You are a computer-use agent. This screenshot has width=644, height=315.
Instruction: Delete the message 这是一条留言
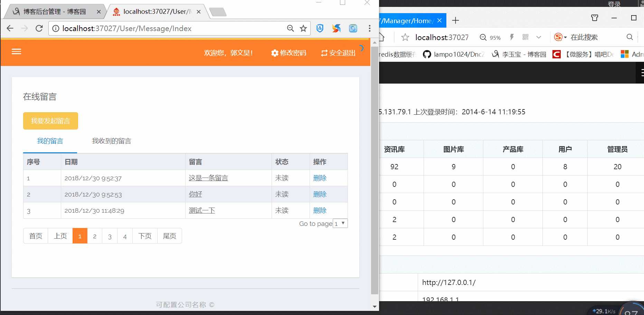tap(320, 178)
